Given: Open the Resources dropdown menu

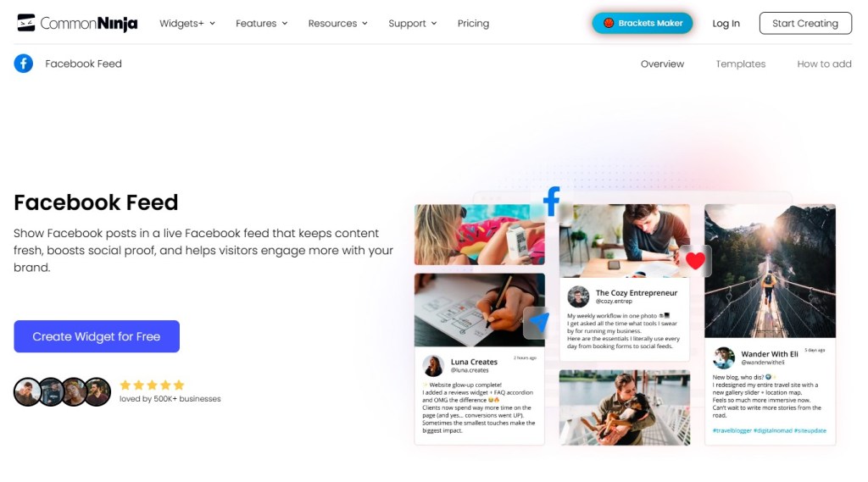Looking at the screenshot, I should pyautogui.click(x=337, y=23).
